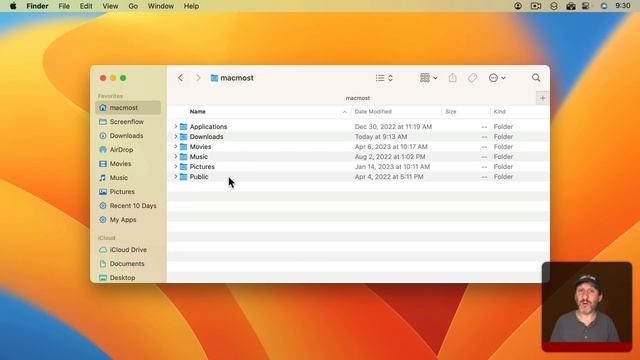The width and height of the screenshot is (640, 360).
Task: Select the Movies folder in file list
Action: [358, 147]
